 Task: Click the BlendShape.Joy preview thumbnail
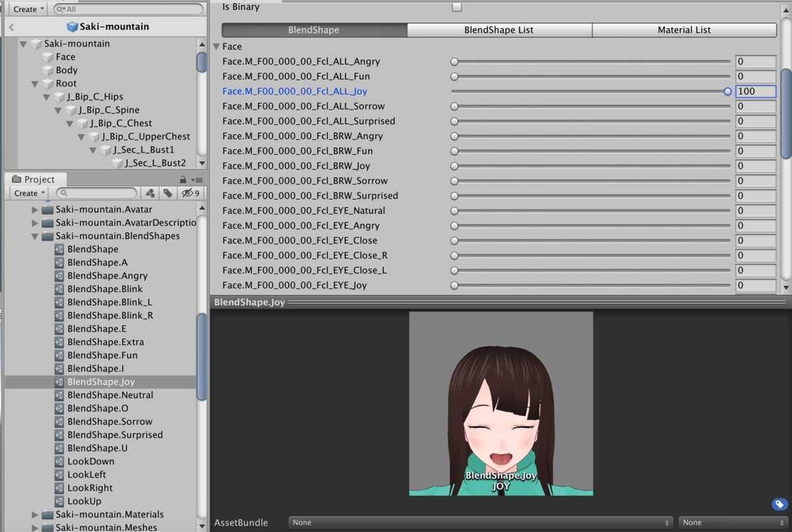tap(501, 403)
